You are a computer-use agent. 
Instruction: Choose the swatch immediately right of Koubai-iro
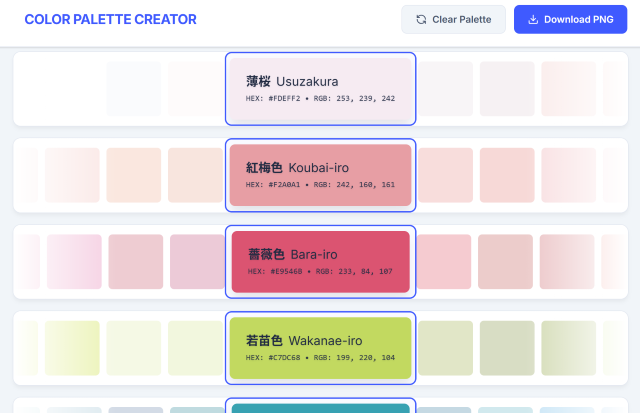pyautogui.click(x=445, y=175)
